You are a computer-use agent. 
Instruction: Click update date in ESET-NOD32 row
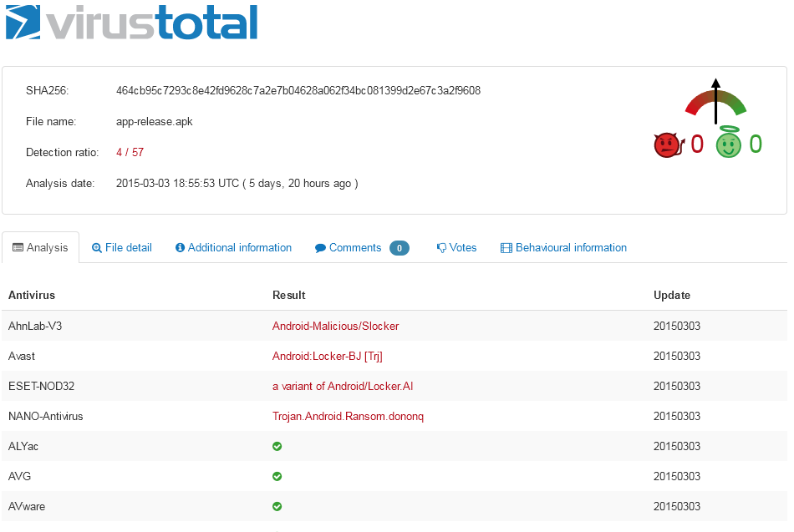tap(676, 386)
